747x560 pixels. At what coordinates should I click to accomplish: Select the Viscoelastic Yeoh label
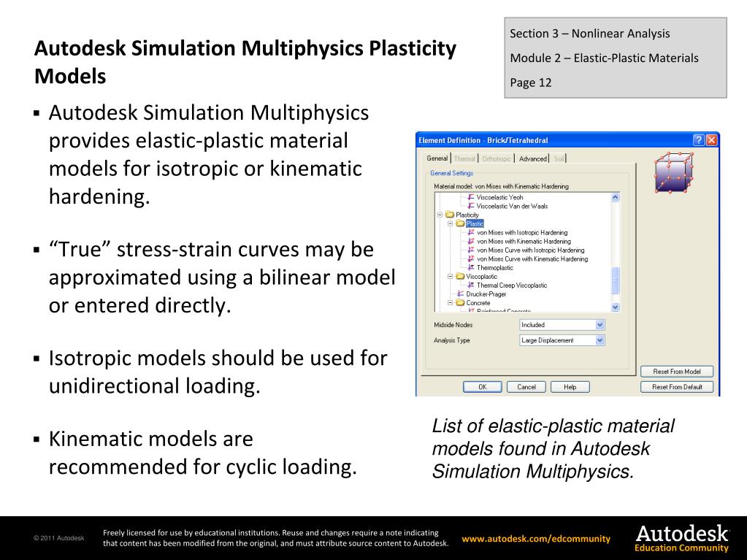499,197
